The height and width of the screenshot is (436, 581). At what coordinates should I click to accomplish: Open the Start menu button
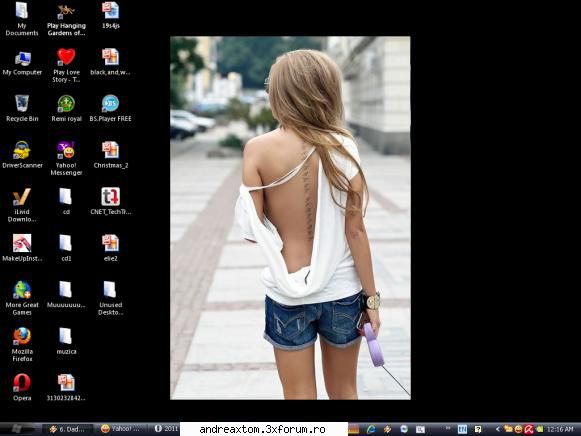point(18,429)
